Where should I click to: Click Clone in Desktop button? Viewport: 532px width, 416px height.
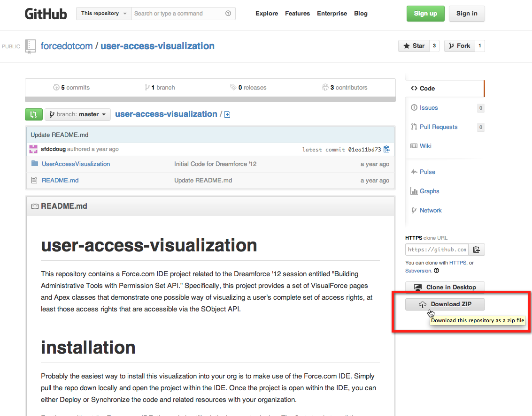(445, 287)
